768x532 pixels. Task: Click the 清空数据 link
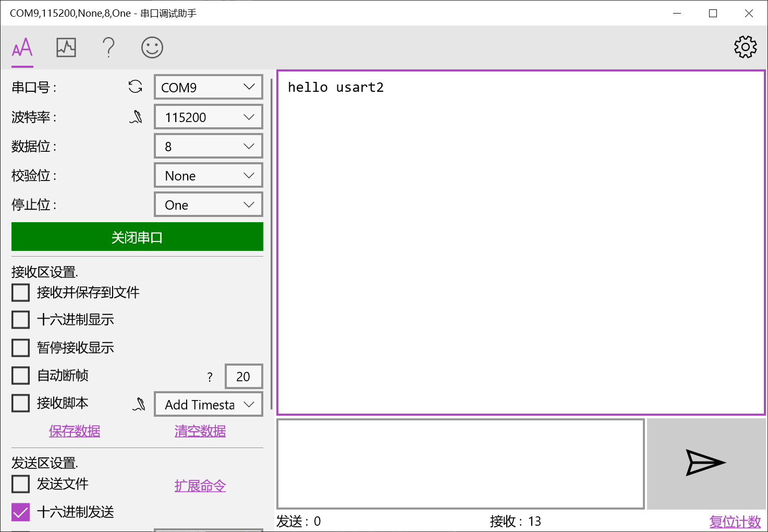[x=200, y=431]
